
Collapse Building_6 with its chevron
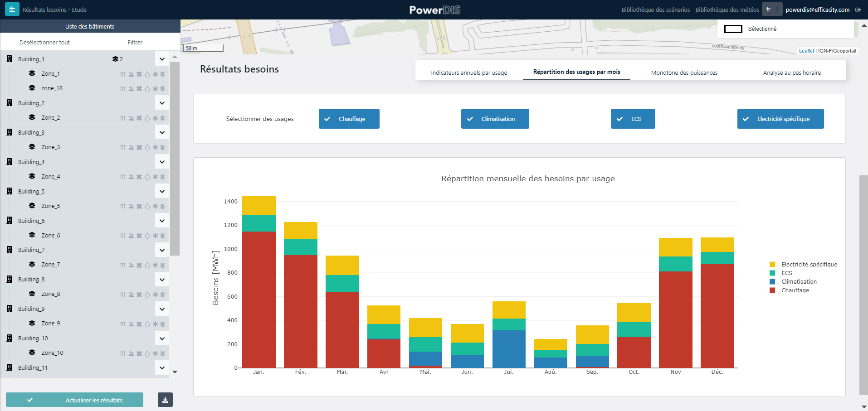[162, 221]
